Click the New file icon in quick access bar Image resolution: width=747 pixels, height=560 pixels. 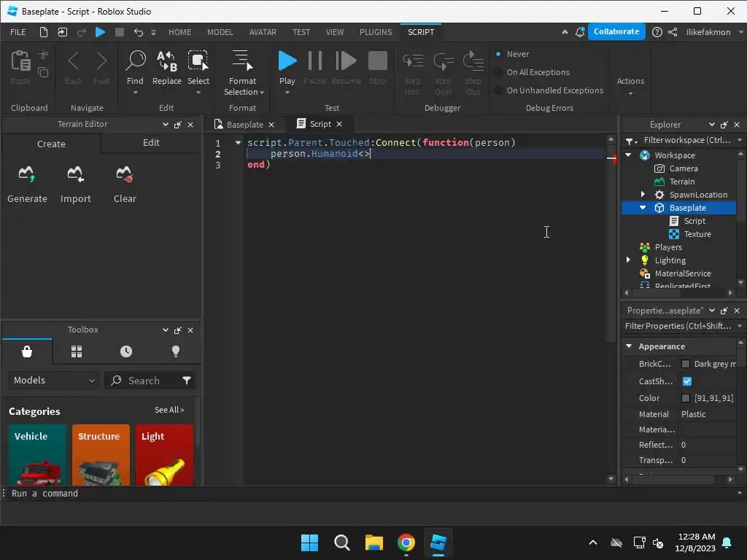pos(43,32)
